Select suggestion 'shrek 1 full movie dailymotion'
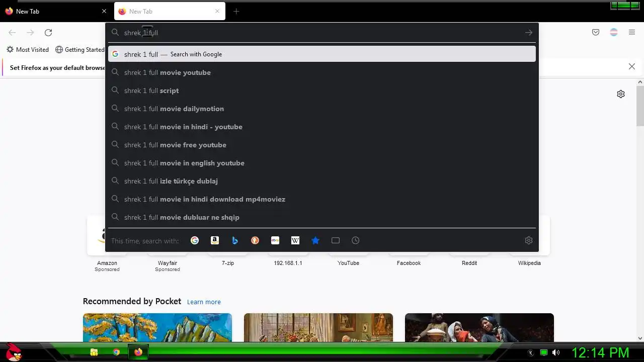 322,109
